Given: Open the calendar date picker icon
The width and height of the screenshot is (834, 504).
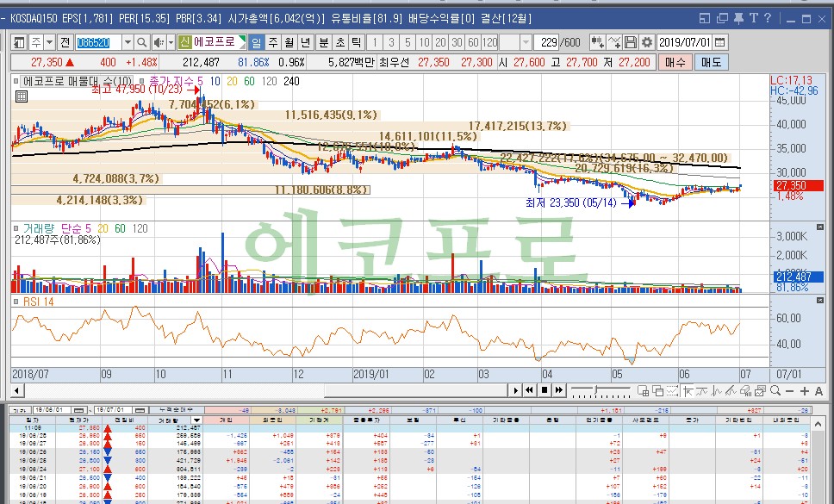Looking at the screenshot, I should (719, 42).
